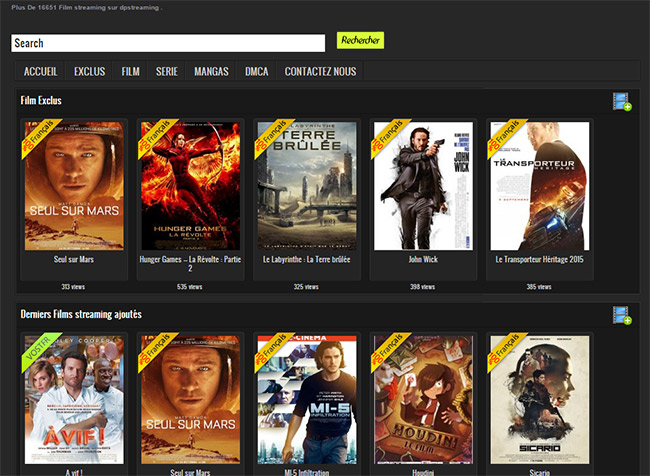Open the MANGAS category
The height and width of the screenshot is (476, 650).
pos(211,71)
